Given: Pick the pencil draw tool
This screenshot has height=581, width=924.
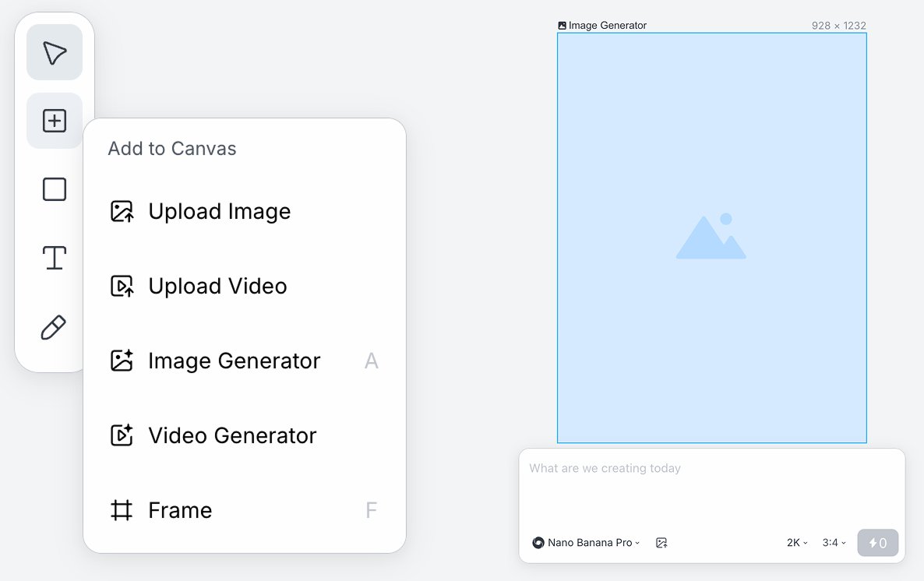Looking at the screenshot, I should [54, 328].
